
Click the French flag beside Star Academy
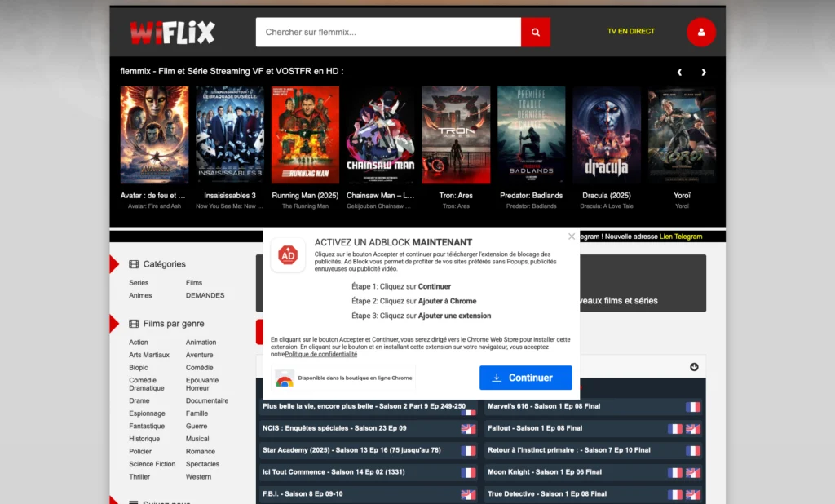tap(468, 451)
